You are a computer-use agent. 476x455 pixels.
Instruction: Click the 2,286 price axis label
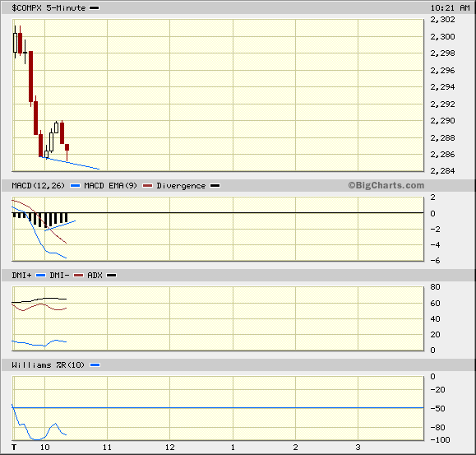442,155
